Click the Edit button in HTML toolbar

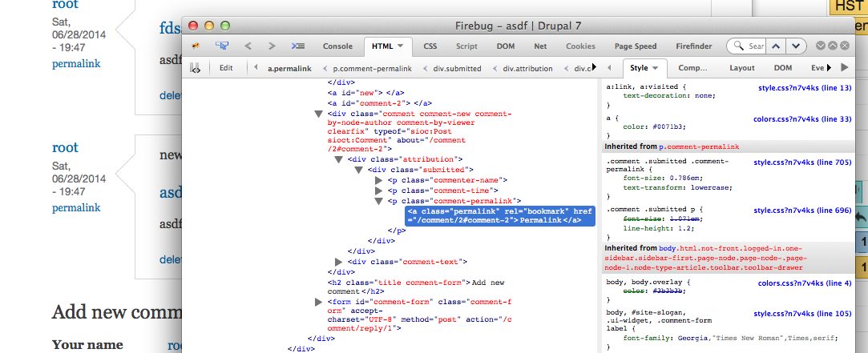pyautogui.click(x=226, y=68)
